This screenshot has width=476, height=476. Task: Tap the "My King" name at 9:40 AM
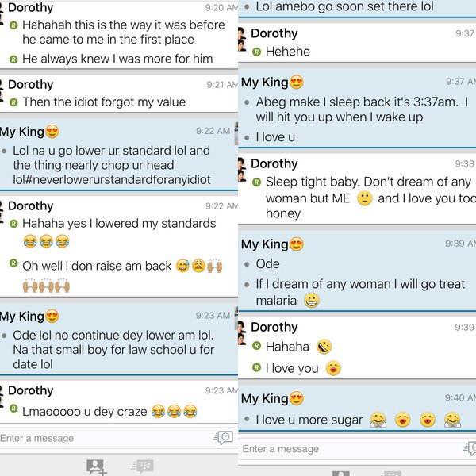click(264, 398)
